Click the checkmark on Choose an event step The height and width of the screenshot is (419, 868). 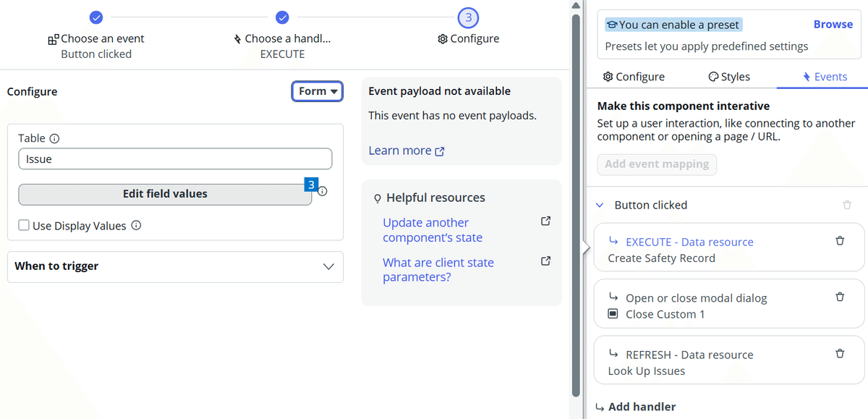[x=95, y=17]
